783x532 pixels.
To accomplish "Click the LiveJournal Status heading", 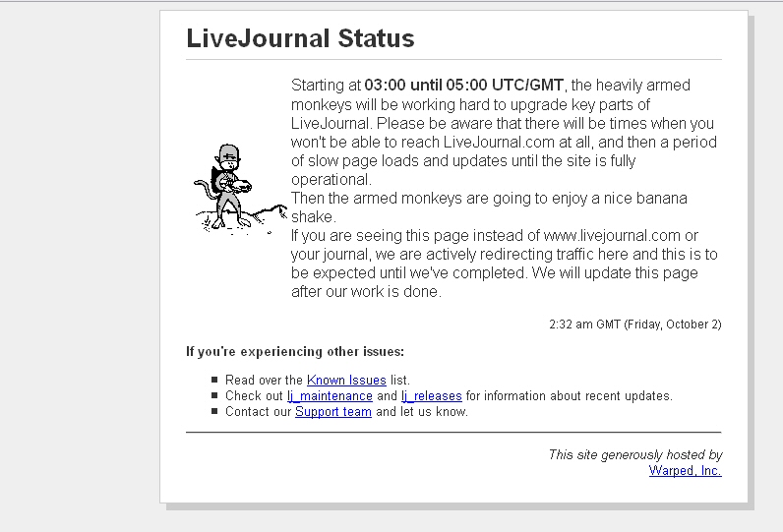I will [x=300, y=38].
